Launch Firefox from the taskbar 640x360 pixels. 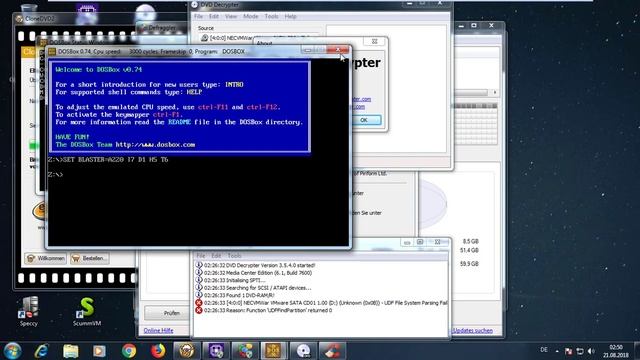(158, 351)
